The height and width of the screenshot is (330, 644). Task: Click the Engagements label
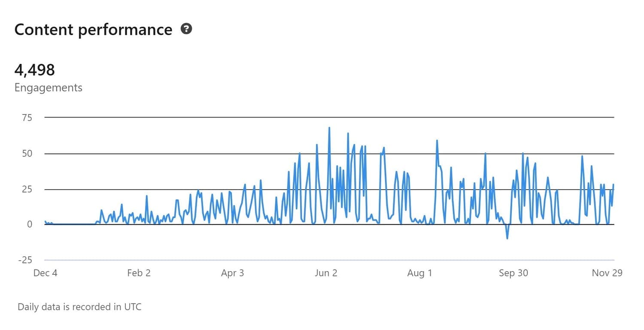pyautogui.click(x=48, y=88)
